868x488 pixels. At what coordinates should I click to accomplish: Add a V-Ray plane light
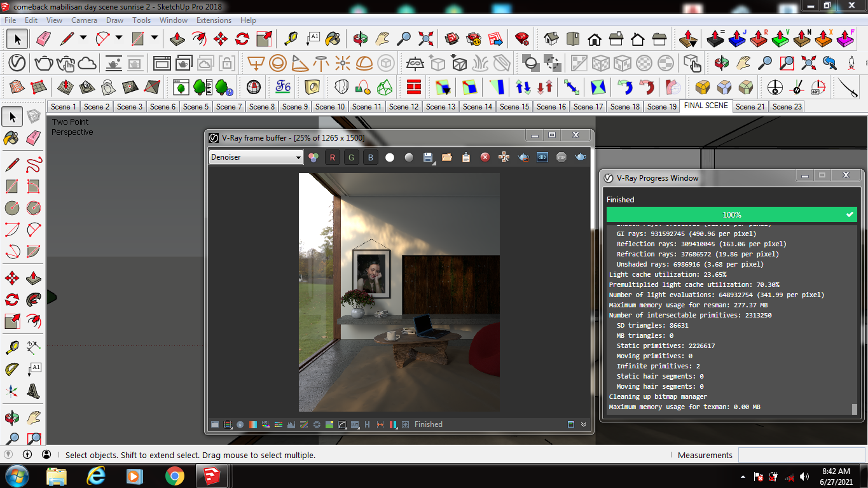[x=256, y=63]
